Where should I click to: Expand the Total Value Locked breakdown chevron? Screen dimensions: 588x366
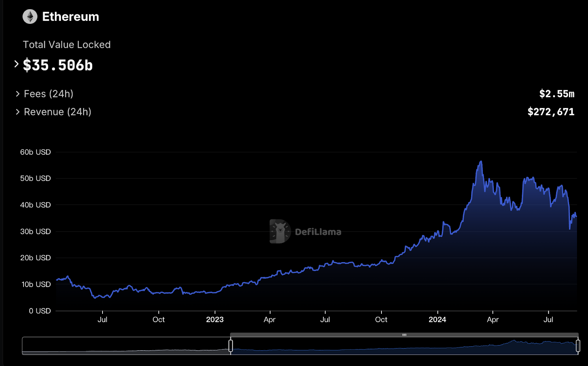pyautogui.click(x=16, y=64)
